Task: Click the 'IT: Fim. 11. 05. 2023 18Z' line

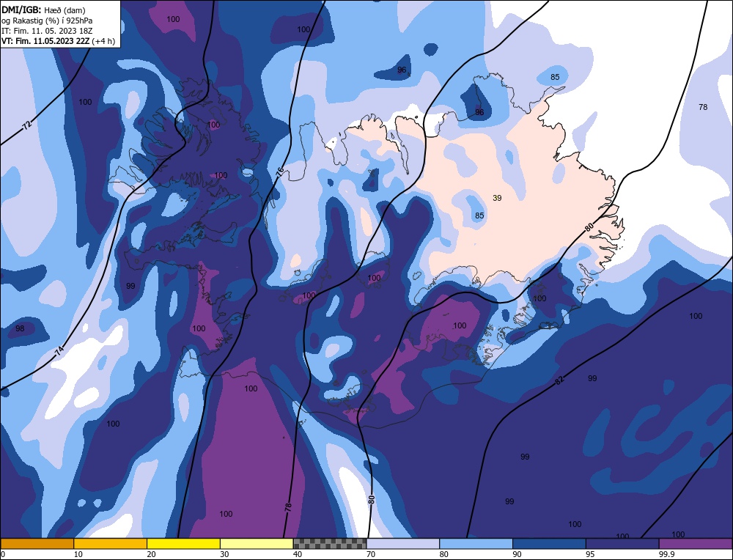Action: 47,30
